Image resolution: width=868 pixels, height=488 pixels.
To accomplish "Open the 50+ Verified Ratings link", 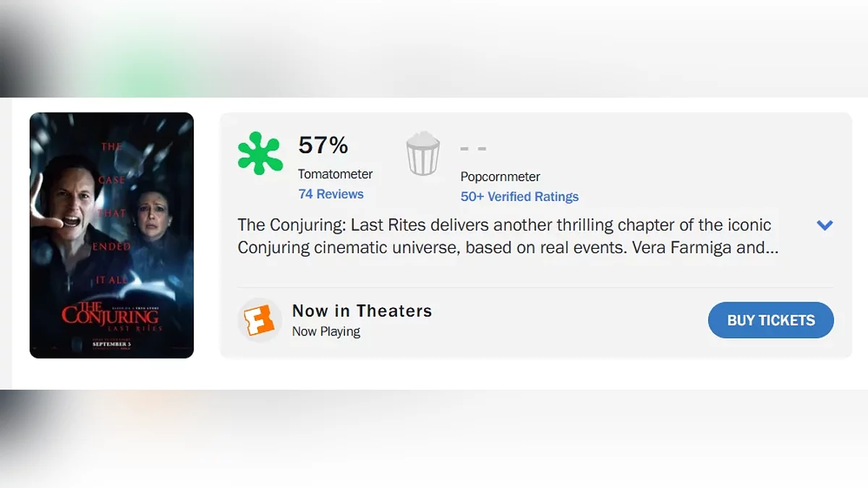I will [519, 197].
